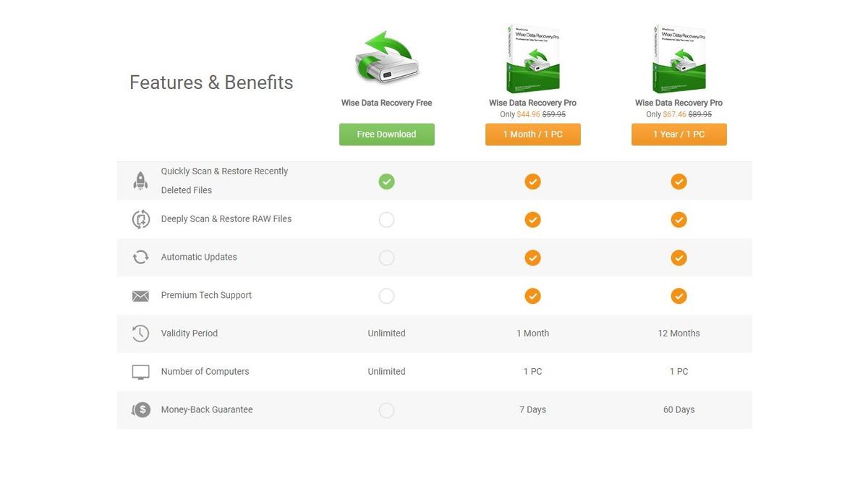Select the Deeply Scan & Restore RAW Files icon
868x489 pixels.
[x=140, y=218]
